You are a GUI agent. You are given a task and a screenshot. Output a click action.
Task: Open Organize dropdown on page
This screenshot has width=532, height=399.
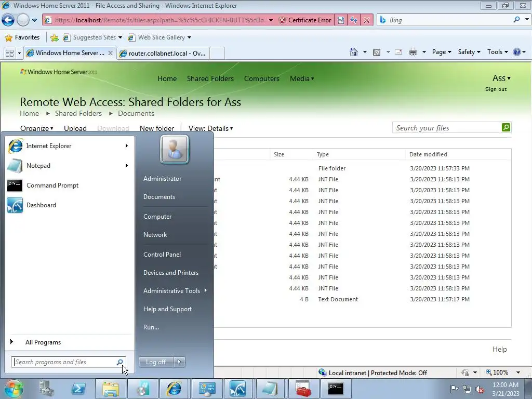[x=37, y=128]
